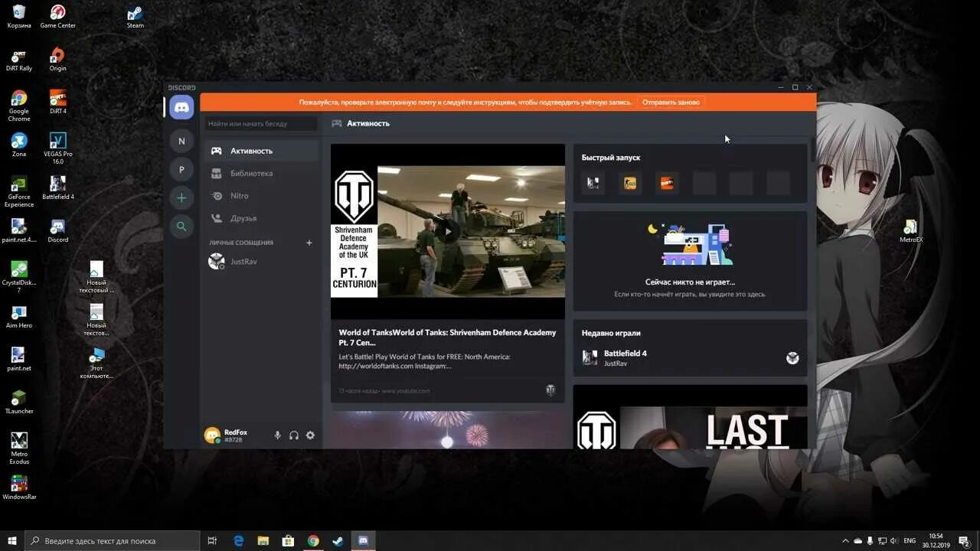
Task: Select Steam desktop icon
Action: (136, 16)
